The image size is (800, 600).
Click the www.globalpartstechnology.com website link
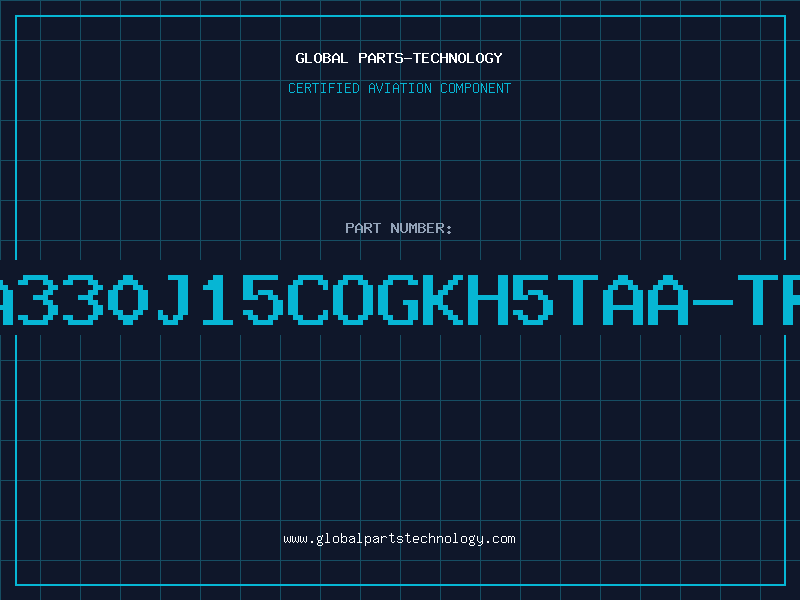399,539
